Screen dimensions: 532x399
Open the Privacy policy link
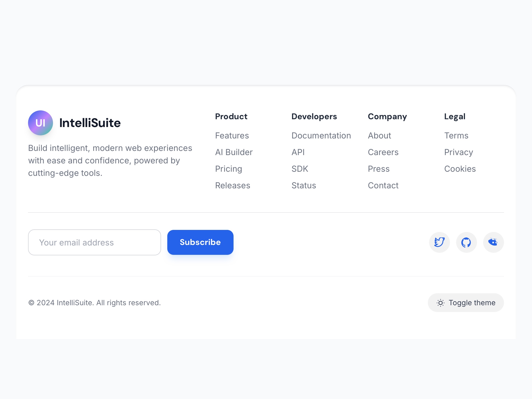click(458, 152)
